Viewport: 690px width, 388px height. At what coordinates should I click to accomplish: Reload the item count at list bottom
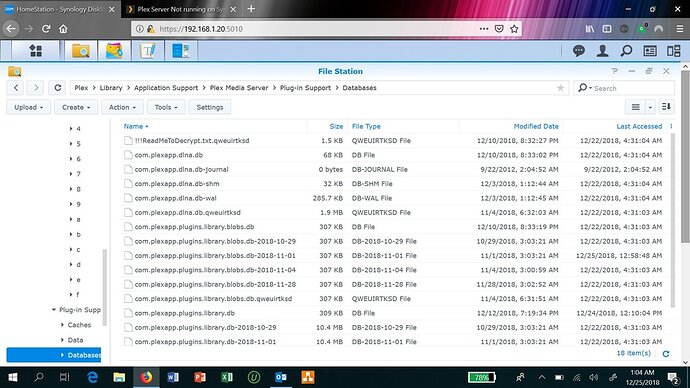click(666, 354)
